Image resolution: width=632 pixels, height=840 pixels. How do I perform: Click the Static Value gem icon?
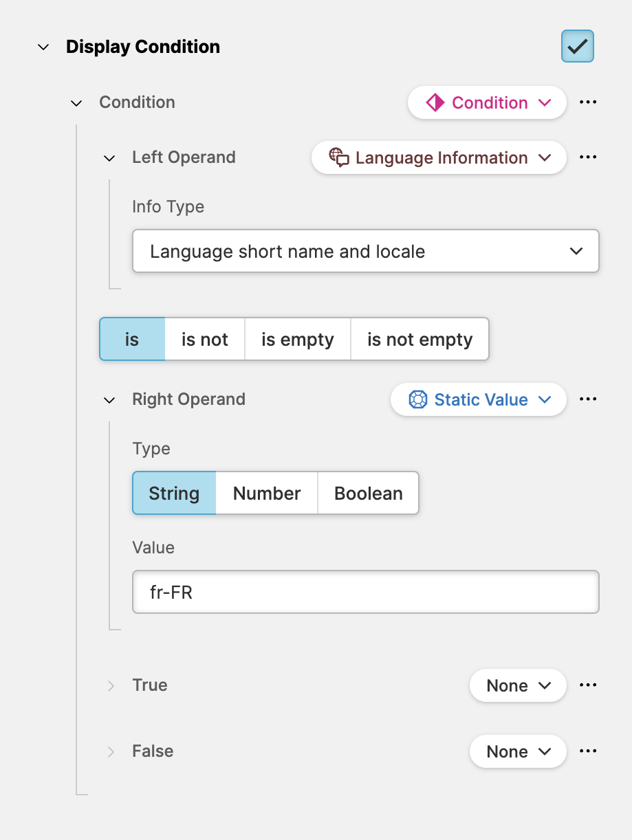[x=417, y=399]
